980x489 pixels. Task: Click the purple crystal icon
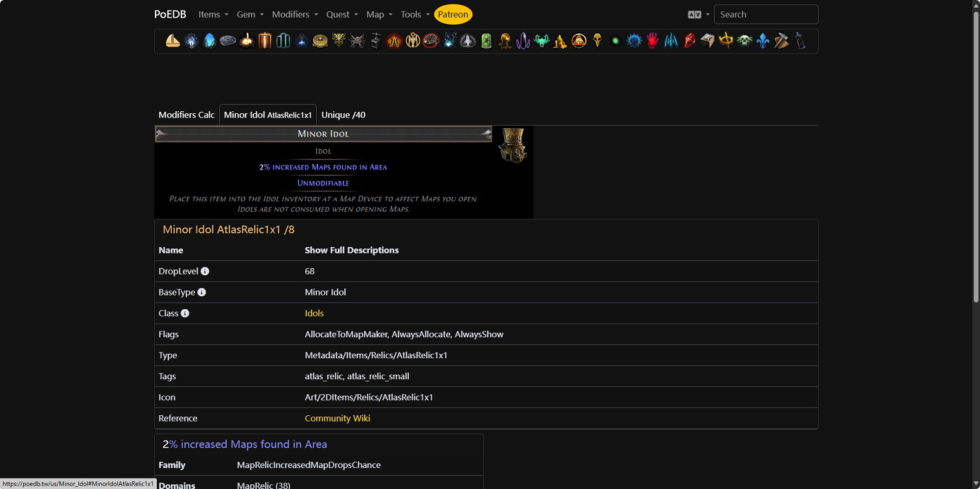click(523, 41)
